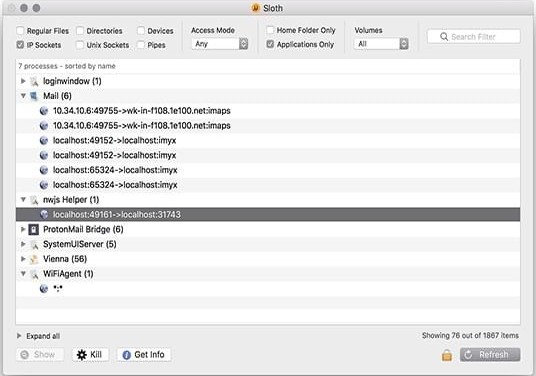Click the Kill button
536x376 pixels.
pyautogui.click(x=91, y=355)
